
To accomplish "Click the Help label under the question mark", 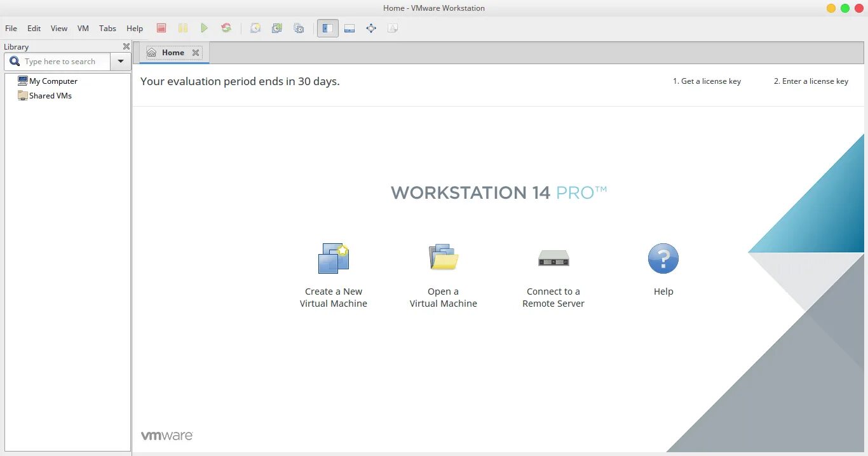I will [x=663, y=292].
